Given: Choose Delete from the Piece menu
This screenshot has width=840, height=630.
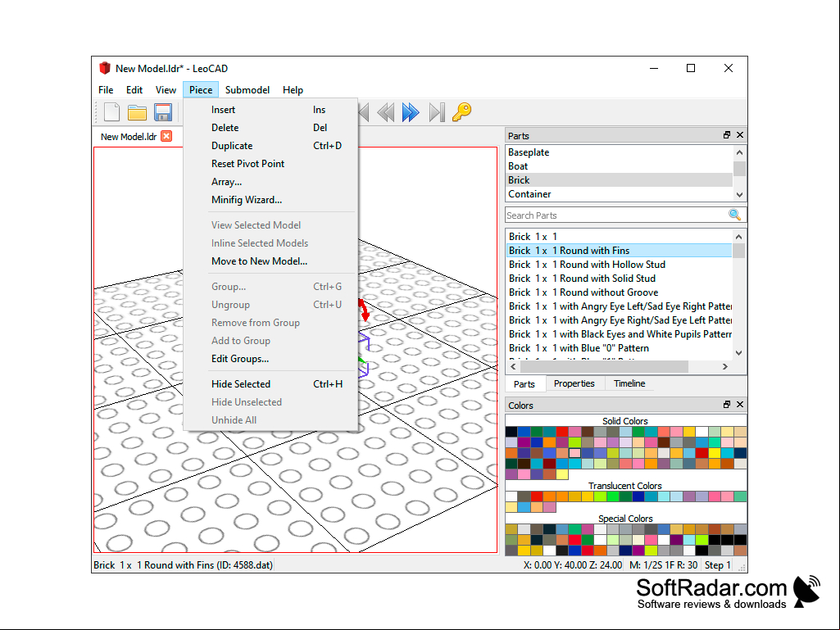Looking at the screenshot, I should coord(270,128).
